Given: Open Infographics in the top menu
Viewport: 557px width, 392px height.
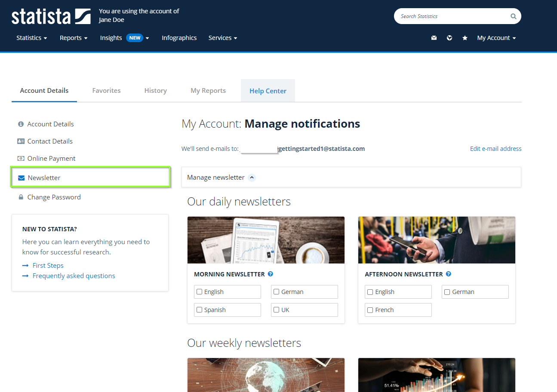Looking at the screenshot, I should point(179,38).
